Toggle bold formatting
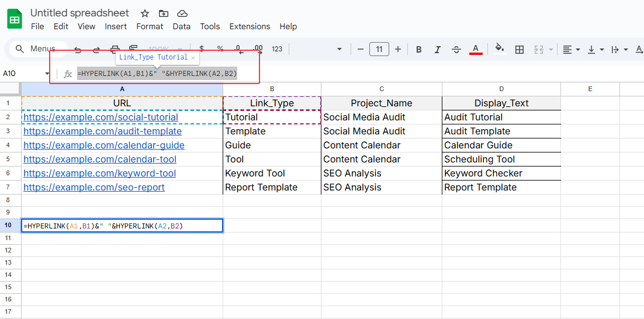This screenshot has height=319, width=644. (418, 50)
